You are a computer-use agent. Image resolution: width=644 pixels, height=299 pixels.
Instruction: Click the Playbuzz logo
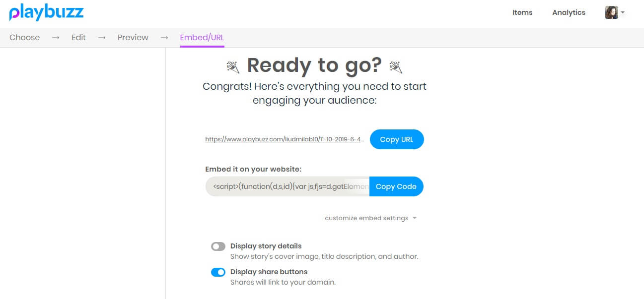click(x=46, y=12)
